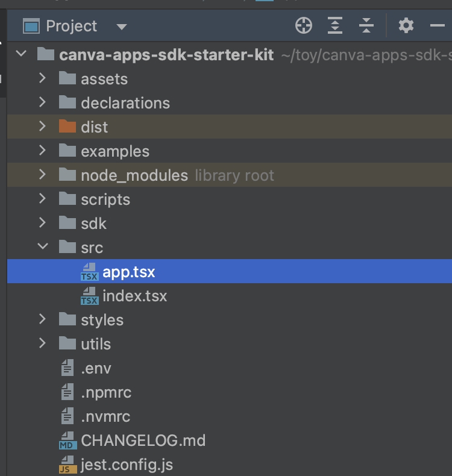Hide the Project tool window with the minus icon

point(438,25)
